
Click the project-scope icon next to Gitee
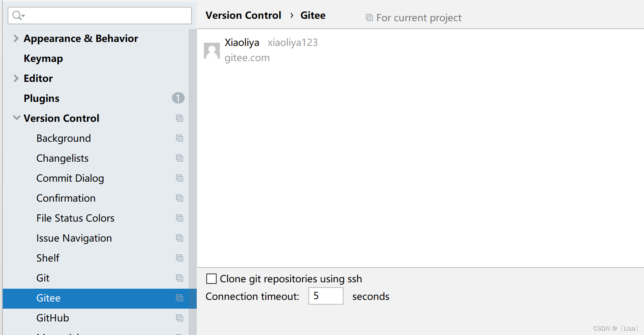click(179, 298)
